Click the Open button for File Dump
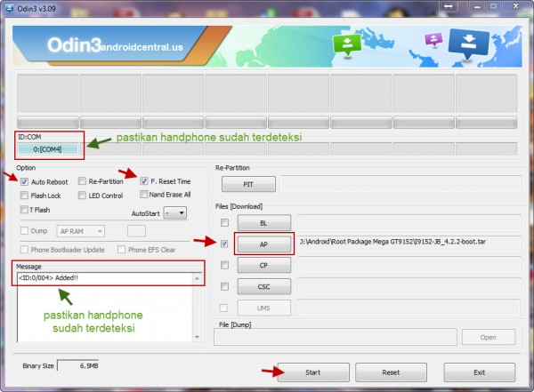 click(489, 337)
